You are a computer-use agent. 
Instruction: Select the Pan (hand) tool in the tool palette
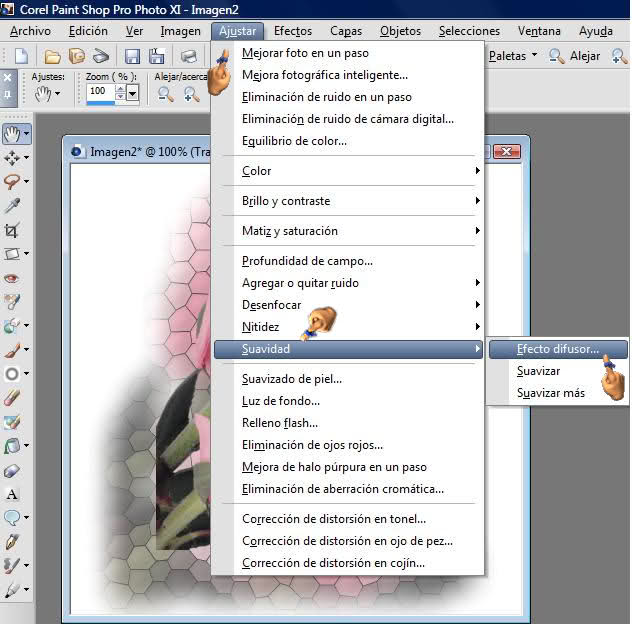coord(12,134)
